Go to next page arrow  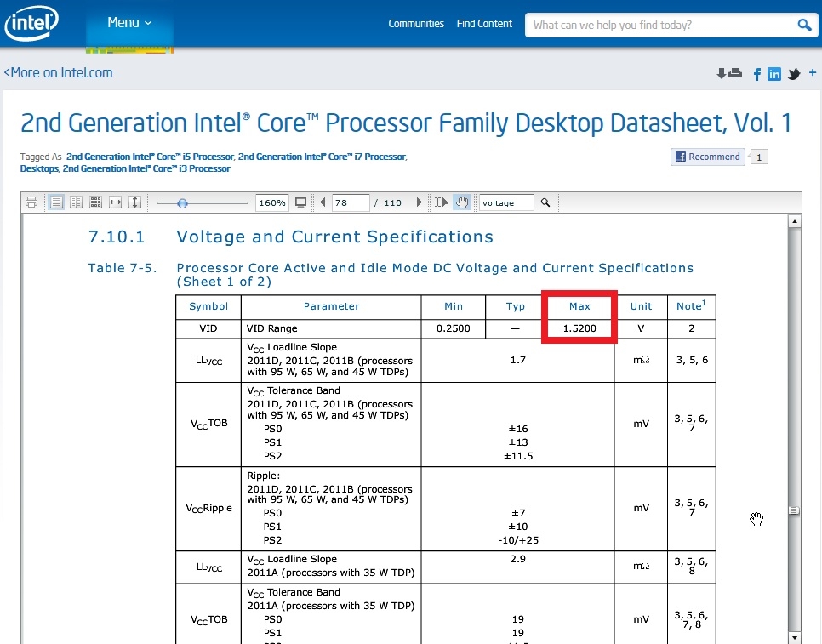pyautogui.click(x=419, y=202)
